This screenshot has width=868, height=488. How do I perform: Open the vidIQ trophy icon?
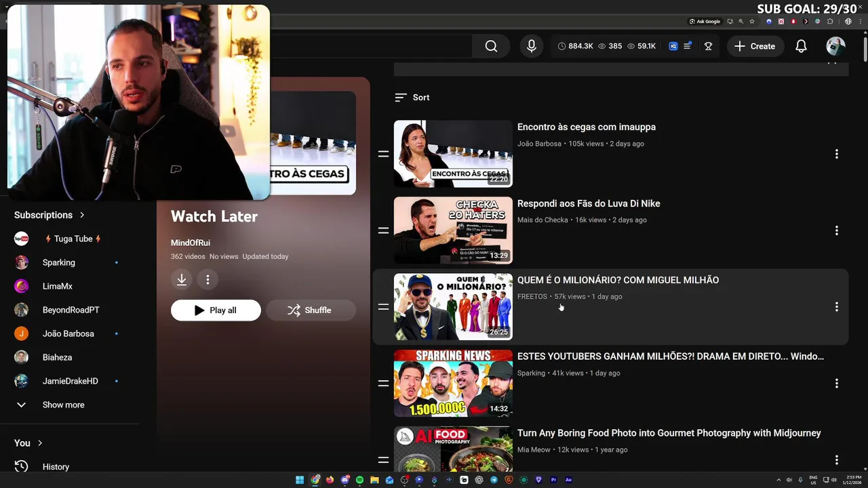pyautogui.click(x=708, y=46)
